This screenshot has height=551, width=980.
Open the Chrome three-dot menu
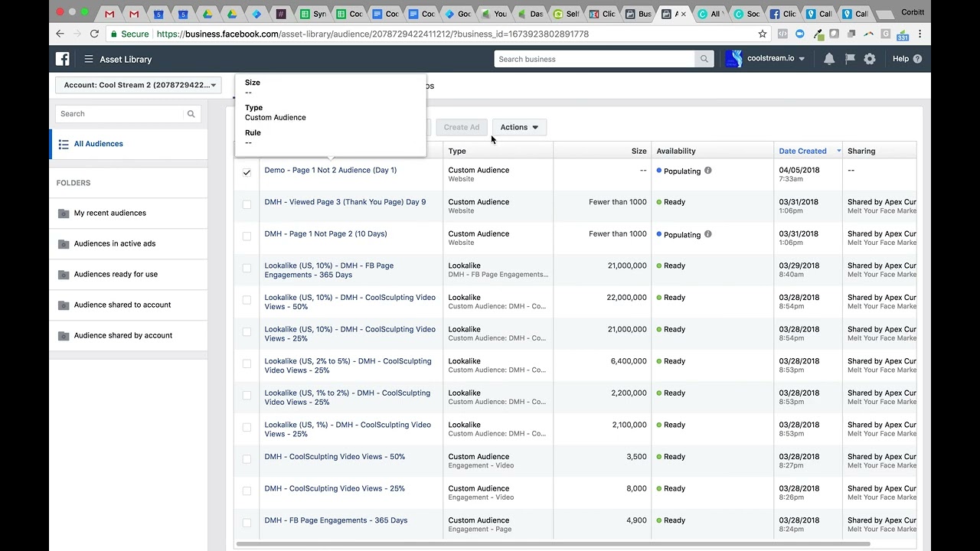tap(920, 34)
